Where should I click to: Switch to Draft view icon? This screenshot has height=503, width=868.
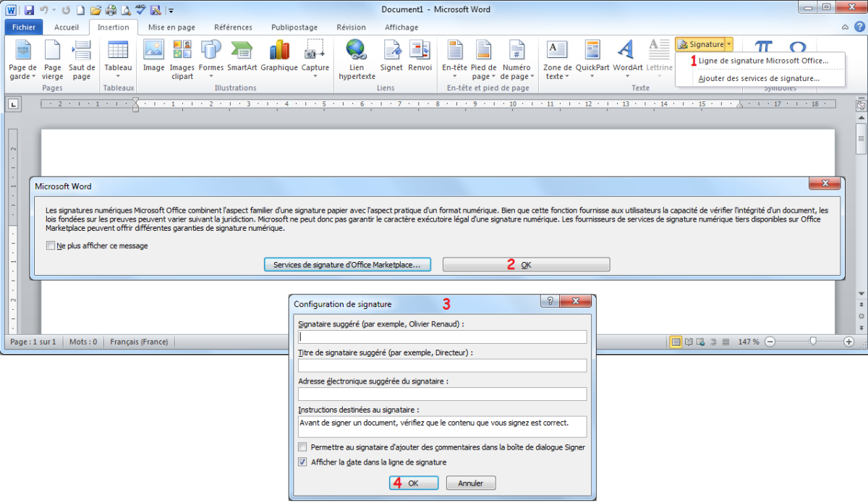(x=726, y=342)
